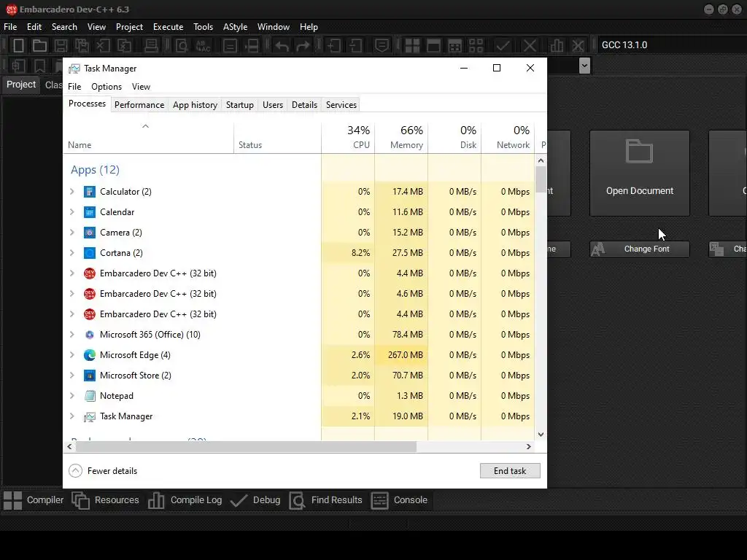This screenshot has width=747, height=560.
Task: Click the Open Document tile in Dev-C++
Action: pyautogui.click(x=639, y=174)
